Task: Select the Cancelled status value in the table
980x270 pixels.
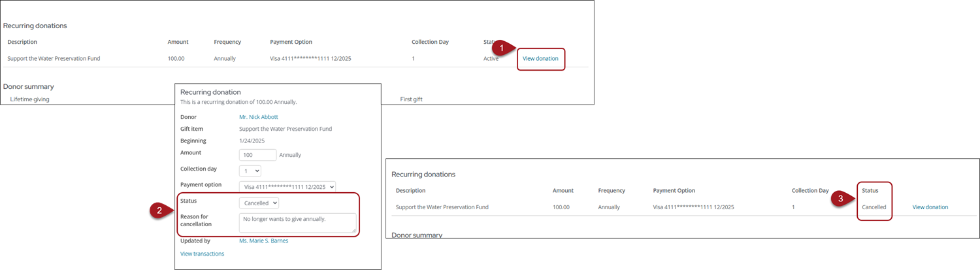Action: click(x=874, y=207)
